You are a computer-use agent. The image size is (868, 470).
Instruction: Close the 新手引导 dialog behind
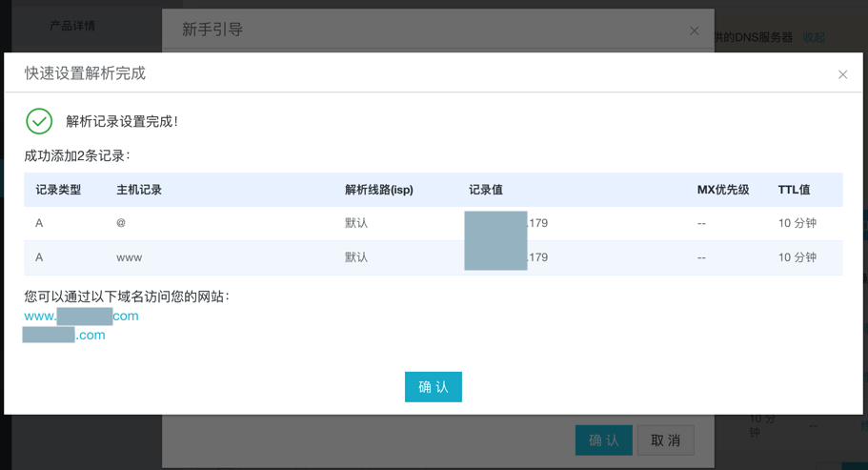coord(694,31)
